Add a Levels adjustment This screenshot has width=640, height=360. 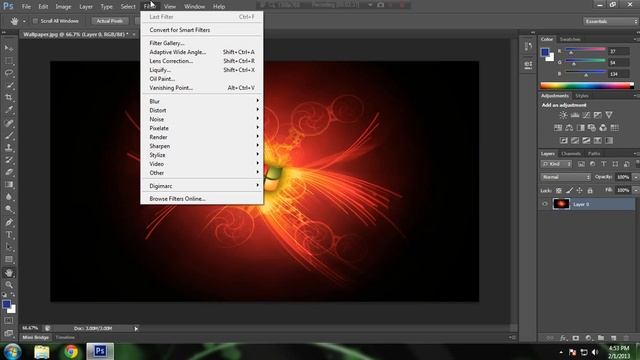pyautogui.click(x=575, y=115)
